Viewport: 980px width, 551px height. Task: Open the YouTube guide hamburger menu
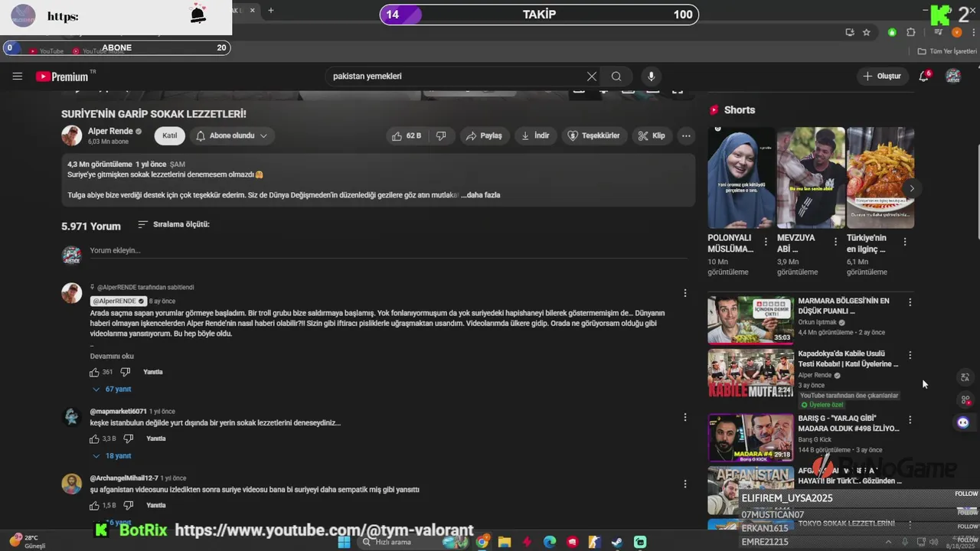18,77
